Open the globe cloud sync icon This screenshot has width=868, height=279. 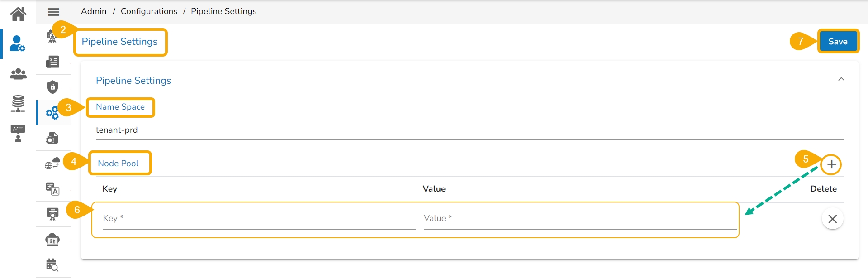[52, 163]
